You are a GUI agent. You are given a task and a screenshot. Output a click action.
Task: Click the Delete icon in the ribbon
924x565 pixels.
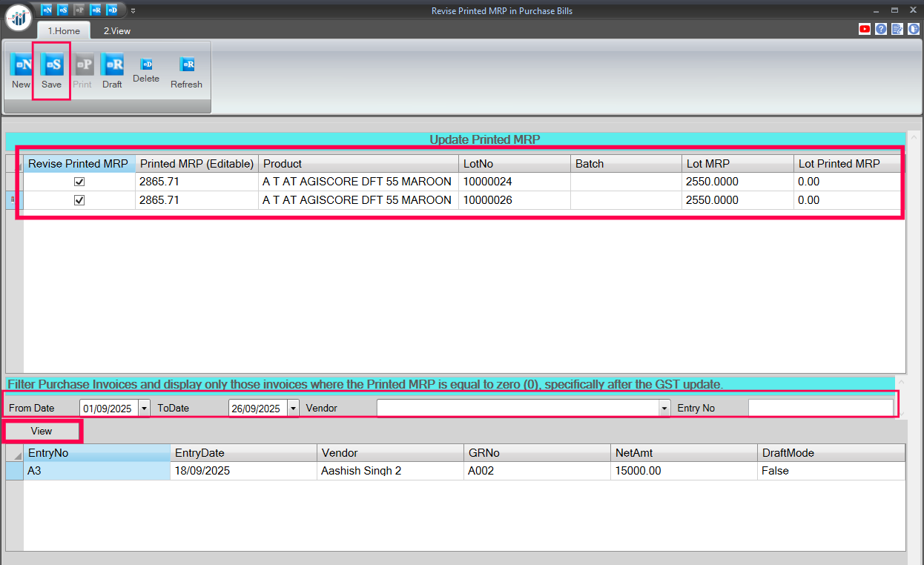click(x=146, y=65)
